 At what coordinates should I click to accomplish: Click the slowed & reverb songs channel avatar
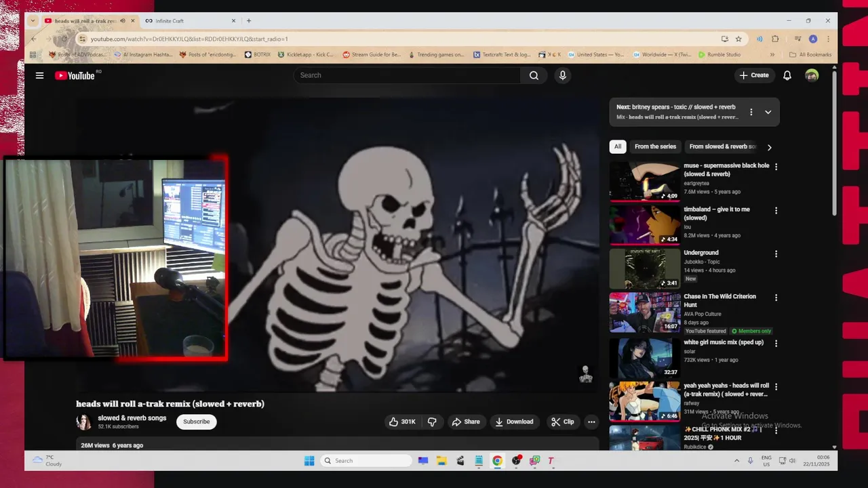tap(84, 422)
